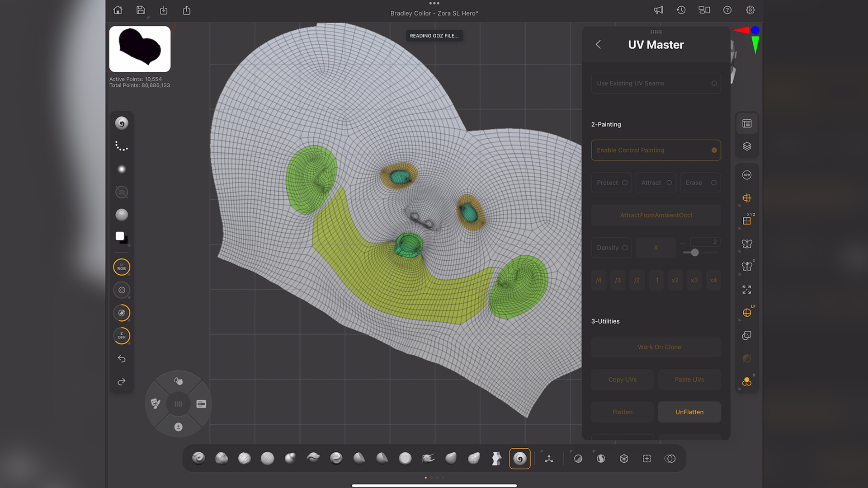Viewport: 868px width, 488px height.
Task: Open the BPR render icon in the right sidebar
Action: point(746,175)
